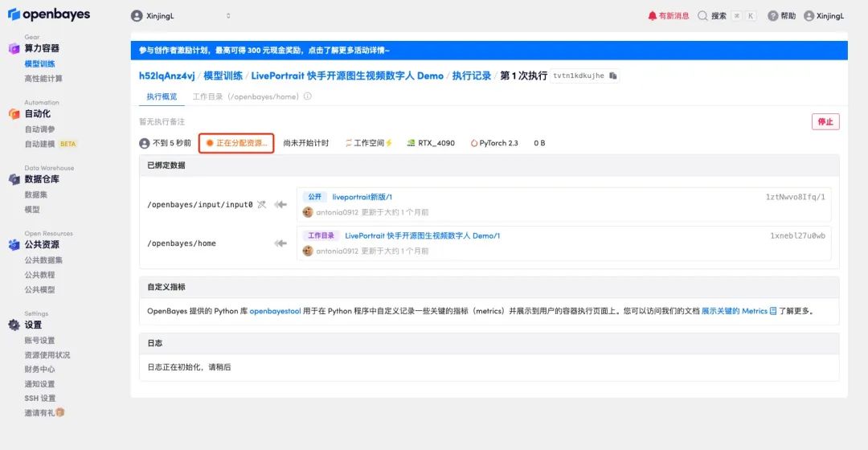Click the 邀请有礼 gift icon
This screenshot has width=868, height=450.
(60, 412)
